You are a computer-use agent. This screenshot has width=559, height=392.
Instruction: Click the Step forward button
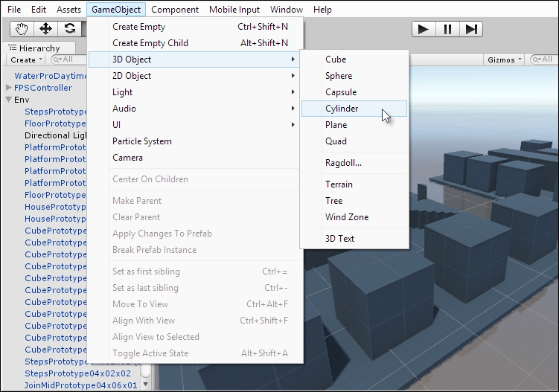coord(470,29)
